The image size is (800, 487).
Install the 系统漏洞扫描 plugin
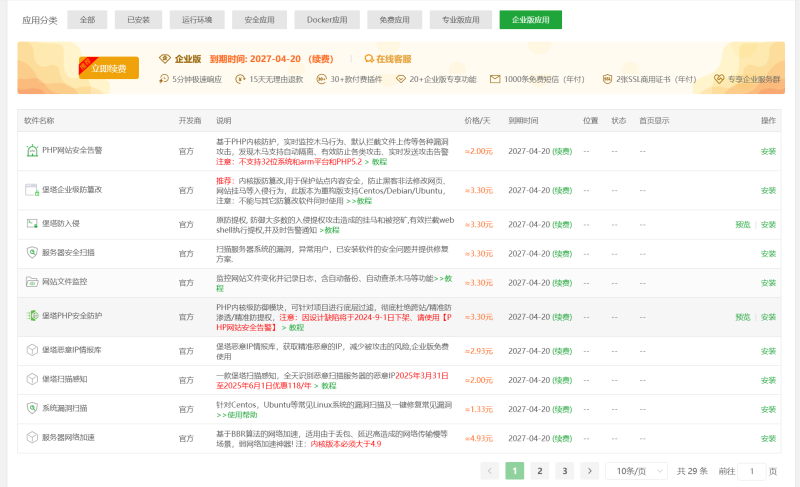[x=767, y=409]
